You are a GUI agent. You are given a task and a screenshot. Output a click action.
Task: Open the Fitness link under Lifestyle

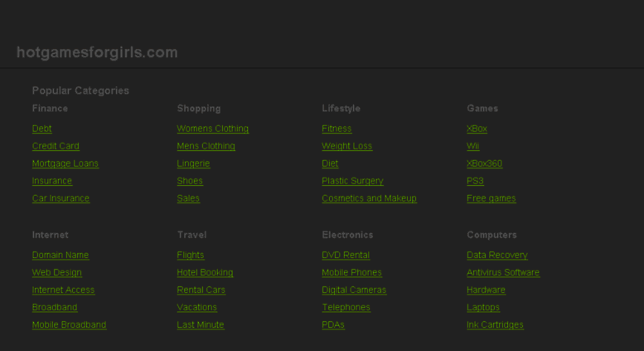click(x=337, y=129)
